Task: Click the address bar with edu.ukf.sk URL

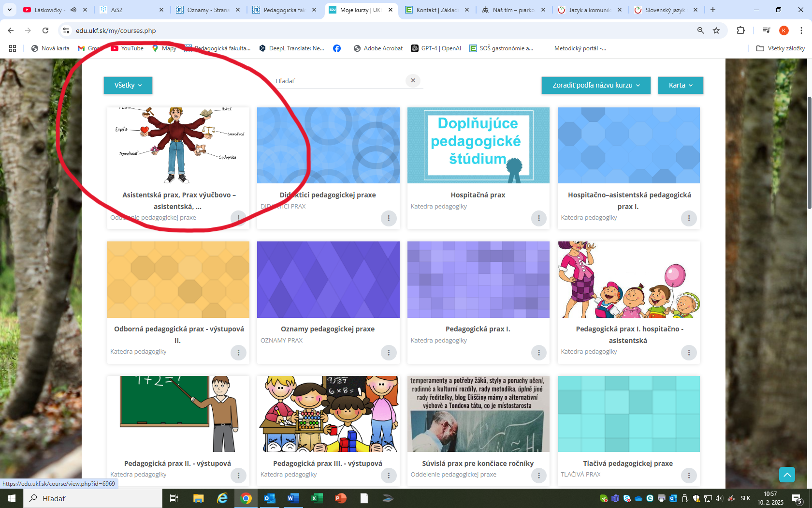Action: [377, 30]
